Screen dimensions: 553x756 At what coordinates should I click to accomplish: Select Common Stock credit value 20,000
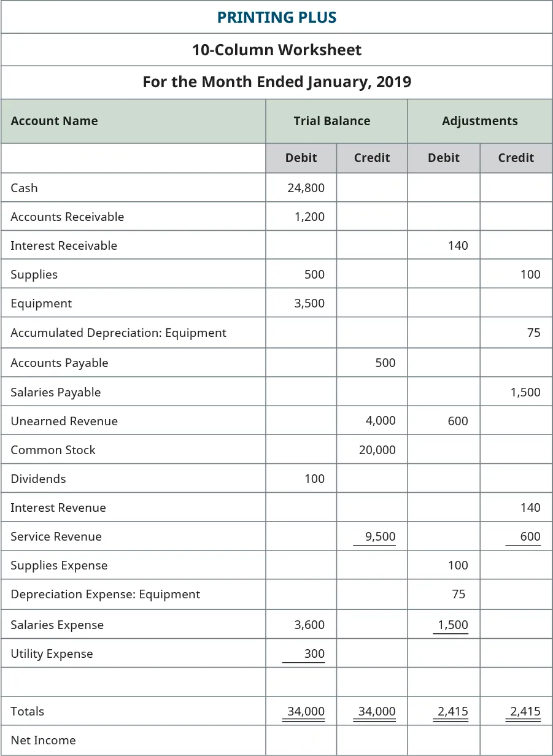click(377, 450)
